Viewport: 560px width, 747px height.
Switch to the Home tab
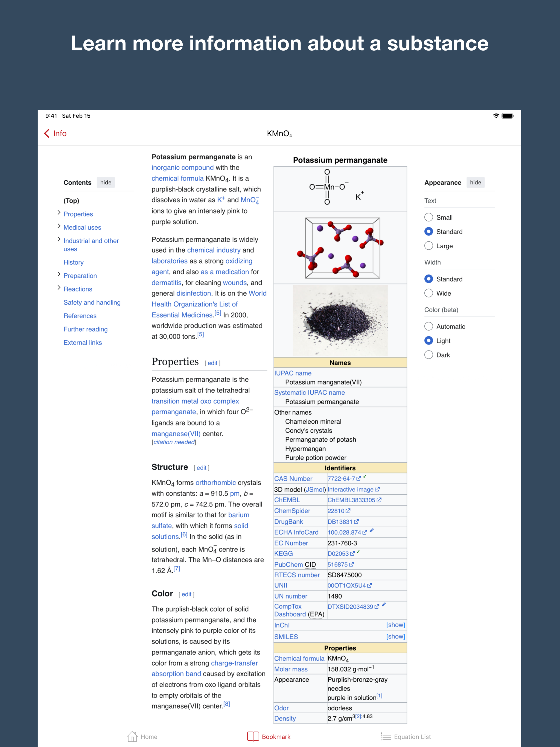(142, 737)
